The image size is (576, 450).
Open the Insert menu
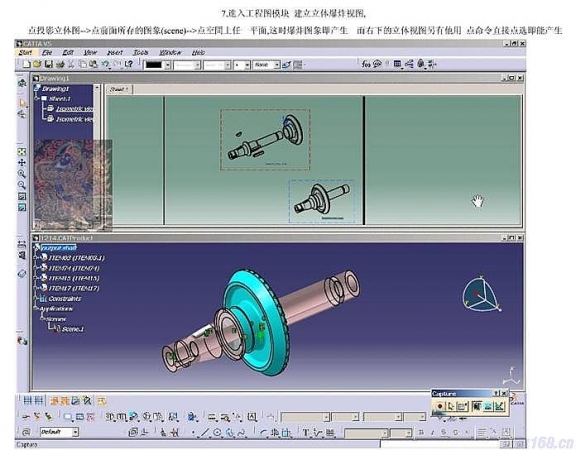point(115,53)
